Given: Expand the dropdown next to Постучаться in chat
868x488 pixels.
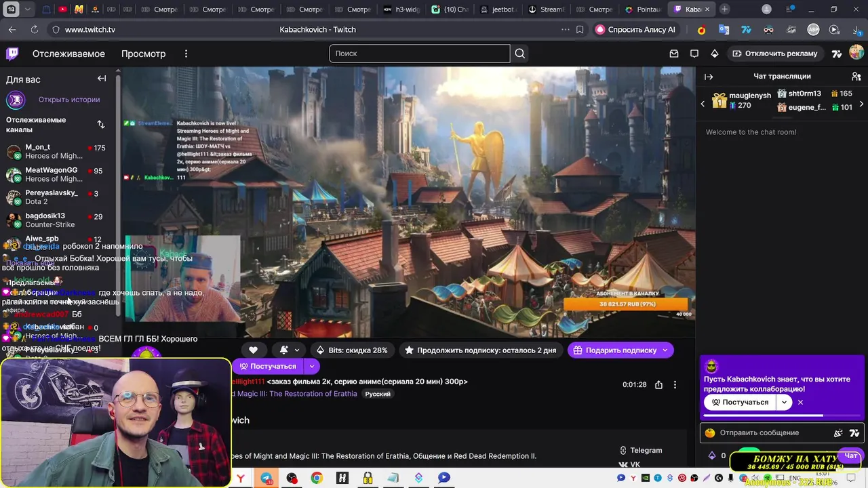Looking at the screenshot, I should point(784,402).
